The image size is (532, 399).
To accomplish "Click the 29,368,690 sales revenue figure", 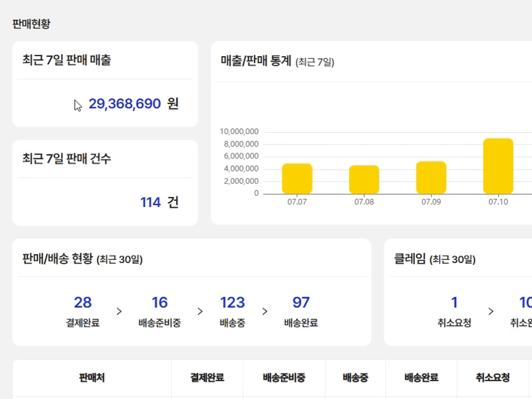I will 125,103.
